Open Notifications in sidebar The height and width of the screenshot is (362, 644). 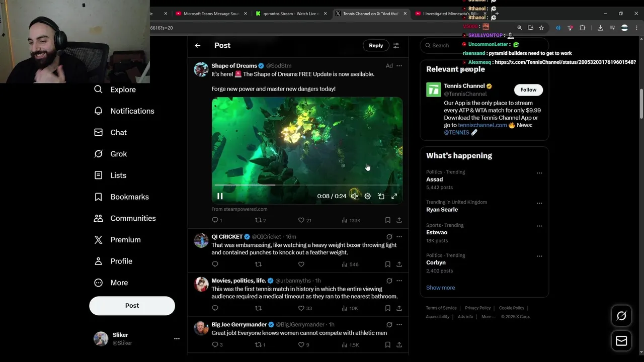tap(124, 111)
